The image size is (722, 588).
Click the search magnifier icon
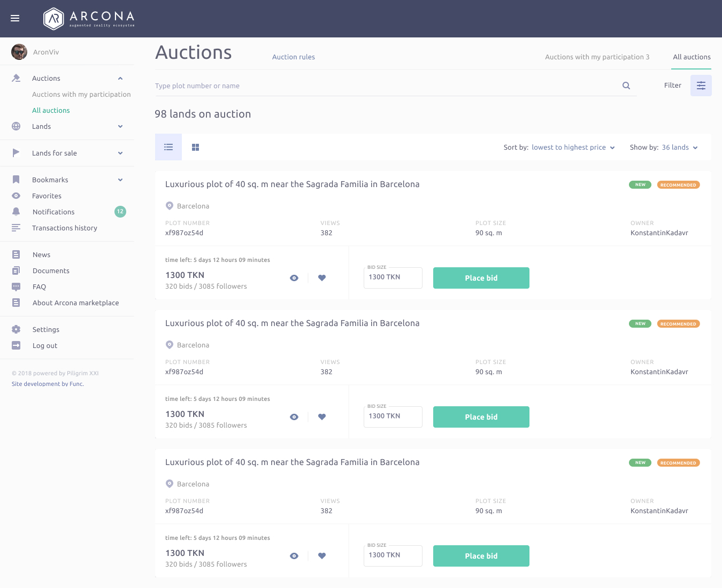pyautogui.click(x=626, y=86)
